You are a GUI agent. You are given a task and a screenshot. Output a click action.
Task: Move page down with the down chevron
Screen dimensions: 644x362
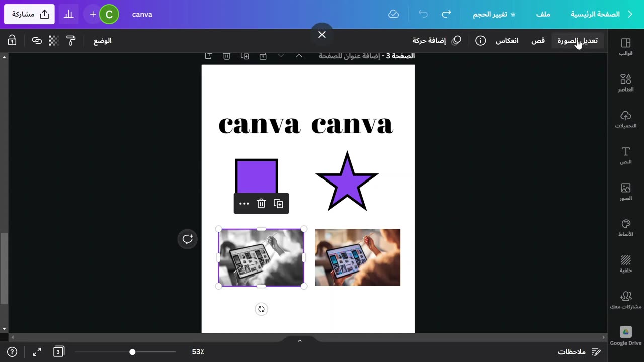coord(281,56)
